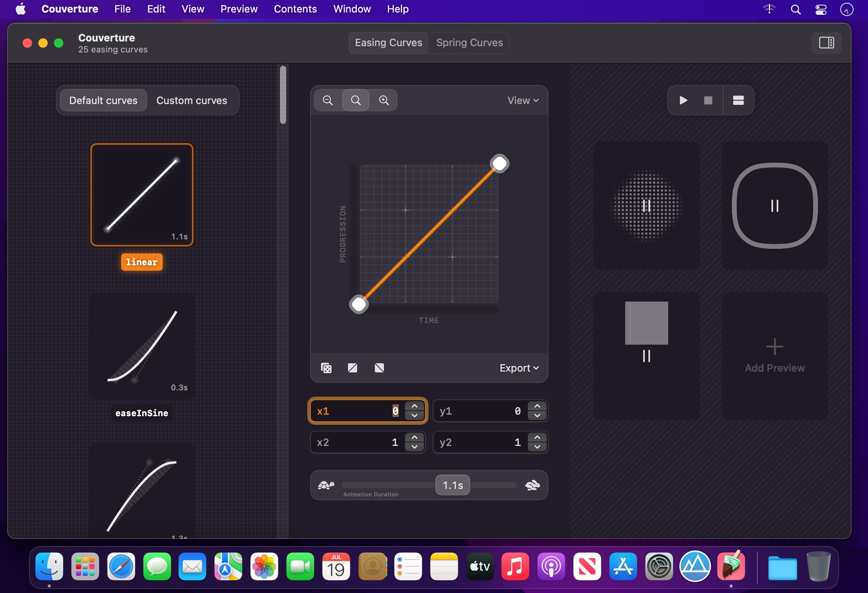This screenshot has width=868, height=593.
Task: Switch to Custom curves segment
Action: [x=192, y=101]
